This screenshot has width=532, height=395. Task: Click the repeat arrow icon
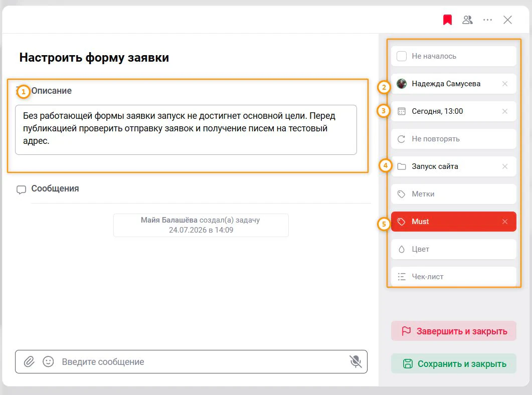click(x=401, y=139)
